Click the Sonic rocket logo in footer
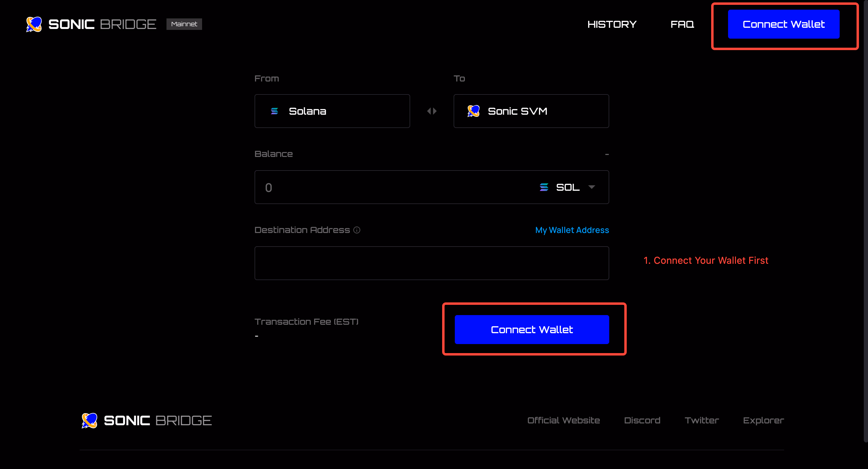Image resolution: width=868 pixels, height=469 pixels. (89, 420)
